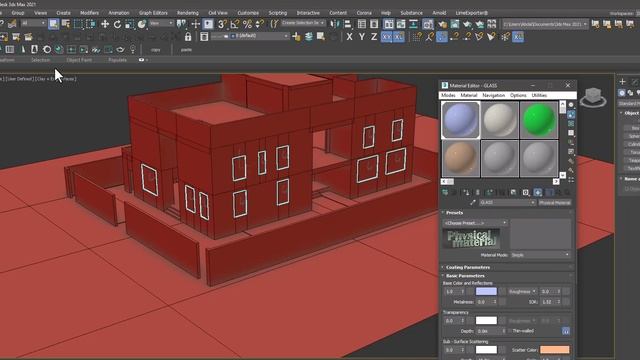Click the lock icon beside Thin-walled
Screen dimensions: 640x360
click(x=566, y=331)
